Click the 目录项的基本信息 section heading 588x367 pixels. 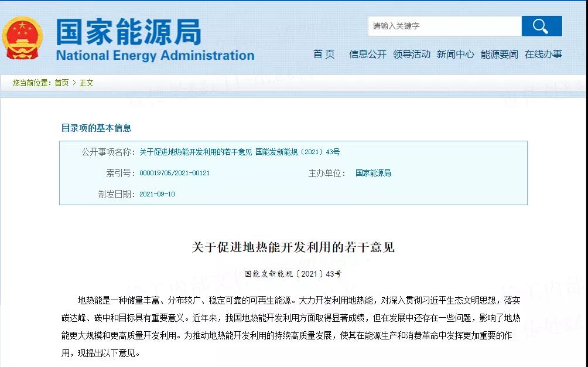pos(97,128)
